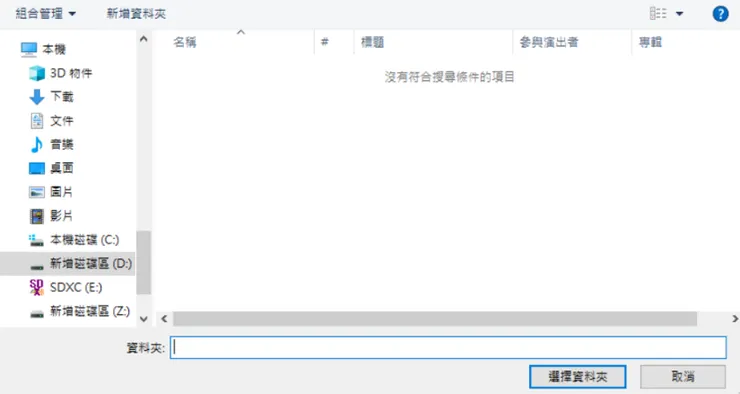Click the file list right scroll arrow
The width and height of the screenshot is (740, 394).
(734, 319)
